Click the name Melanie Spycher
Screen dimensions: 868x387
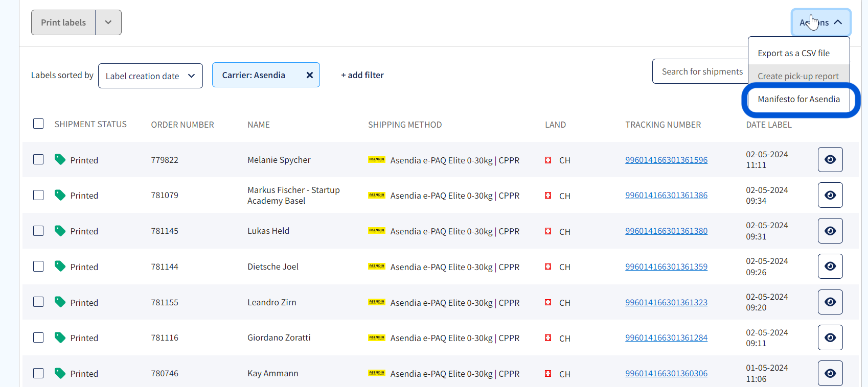coord(279,160)
